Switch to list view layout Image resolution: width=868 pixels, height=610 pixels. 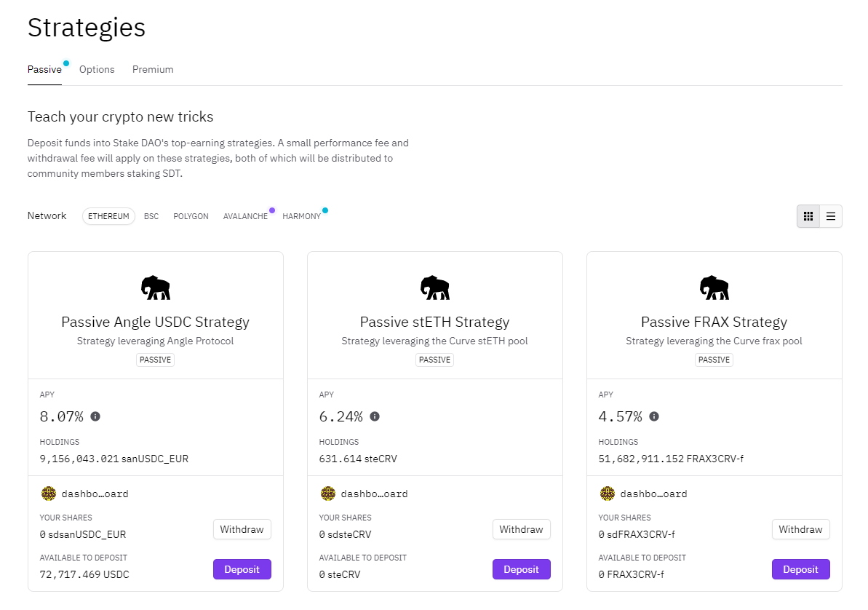coord(830,216)
